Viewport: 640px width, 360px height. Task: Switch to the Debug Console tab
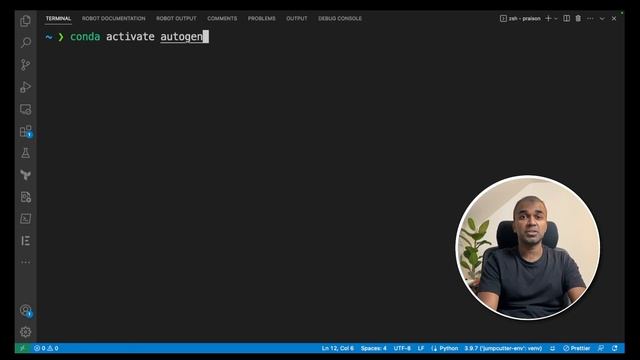tap(340, 18)
